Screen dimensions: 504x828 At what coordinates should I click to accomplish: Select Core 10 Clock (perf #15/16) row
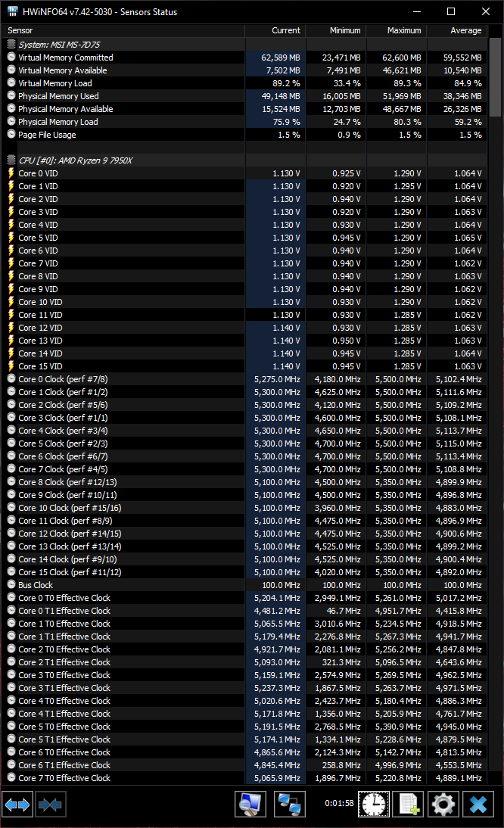244,507
